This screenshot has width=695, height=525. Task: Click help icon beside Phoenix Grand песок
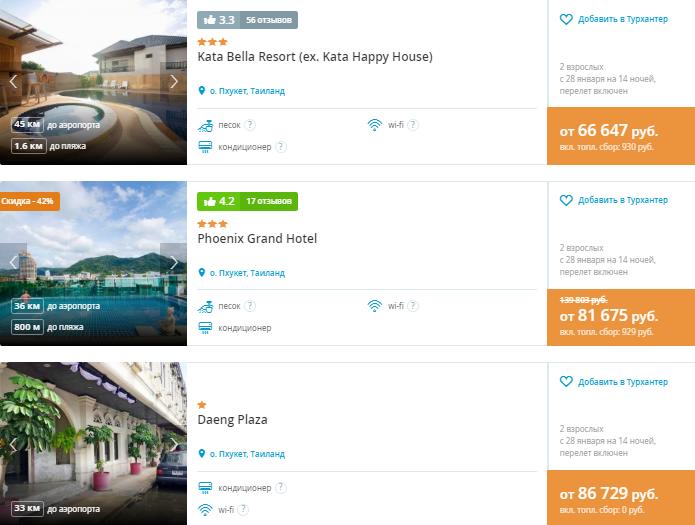pos(250,306)
